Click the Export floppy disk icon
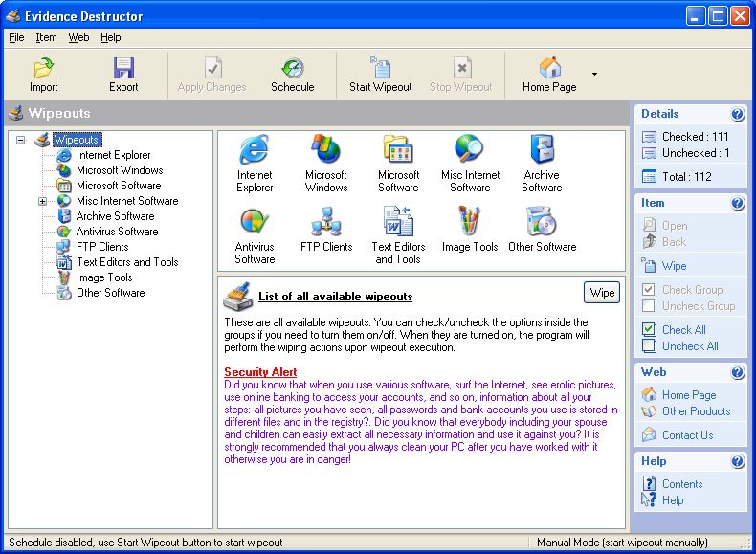 click(x=123, y=68)
